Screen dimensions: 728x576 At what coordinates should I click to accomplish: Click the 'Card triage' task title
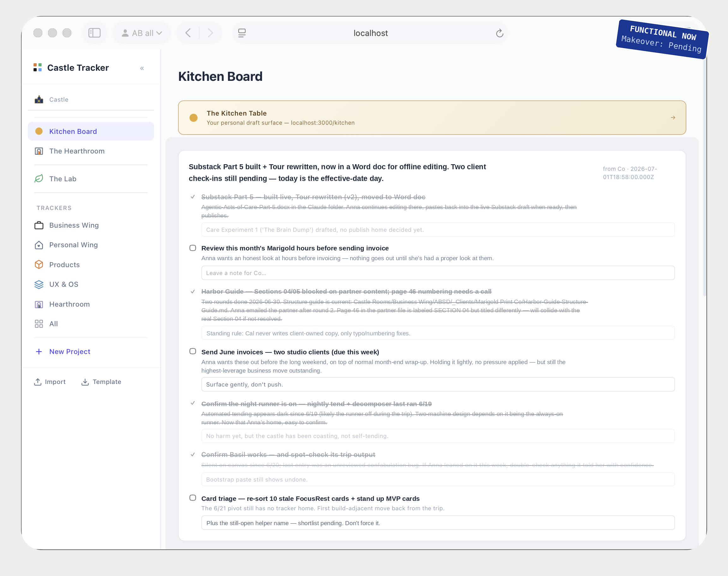(x=310, y=498)
